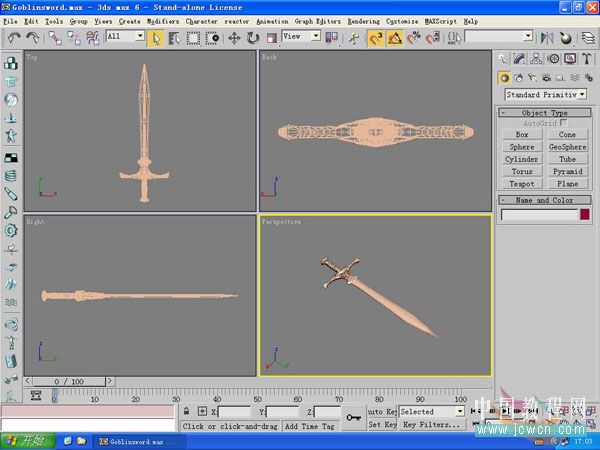The image size is (600, 450).
Task: Click the Pyramid primitive button
Action: click(567, 171)
